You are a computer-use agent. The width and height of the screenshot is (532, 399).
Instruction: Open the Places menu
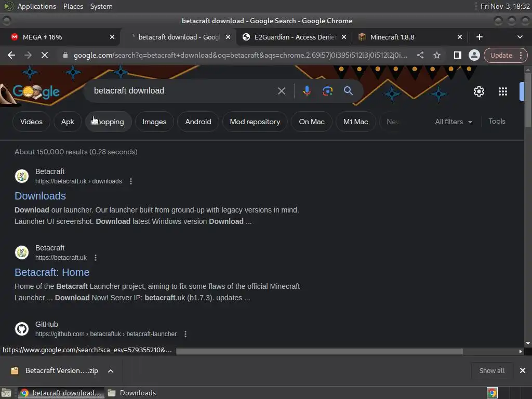click(73, 6)
